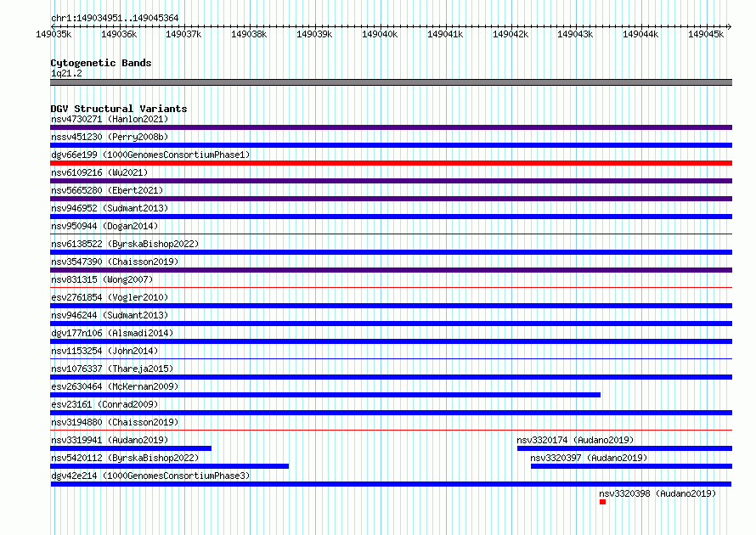Select the blue bar under nsv5420112
The height and width of the screenshot is (535, 756).
[x=169, y=466]
